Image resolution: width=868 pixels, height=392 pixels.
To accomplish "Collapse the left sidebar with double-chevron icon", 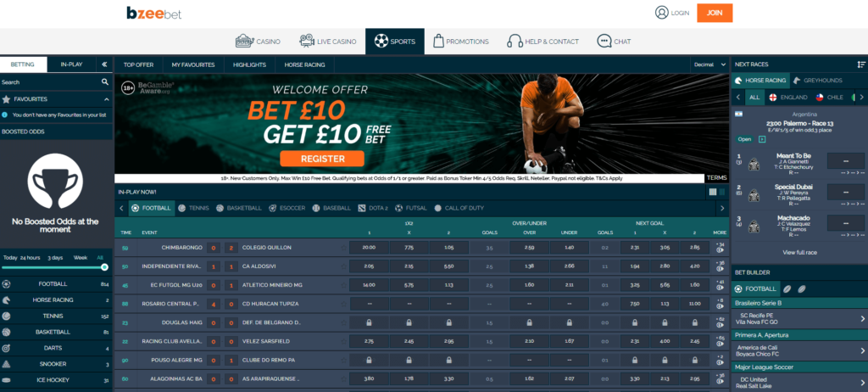I will 104,64.
